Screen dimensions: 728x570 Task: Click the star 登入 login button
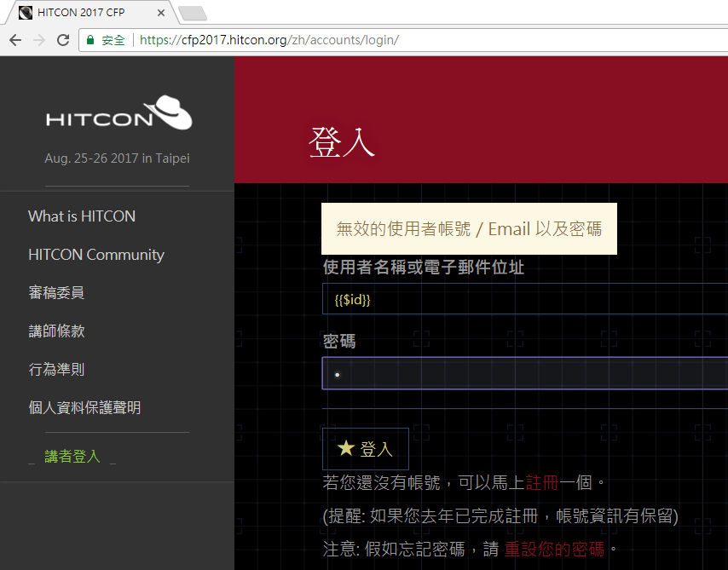tap(366, 449)
